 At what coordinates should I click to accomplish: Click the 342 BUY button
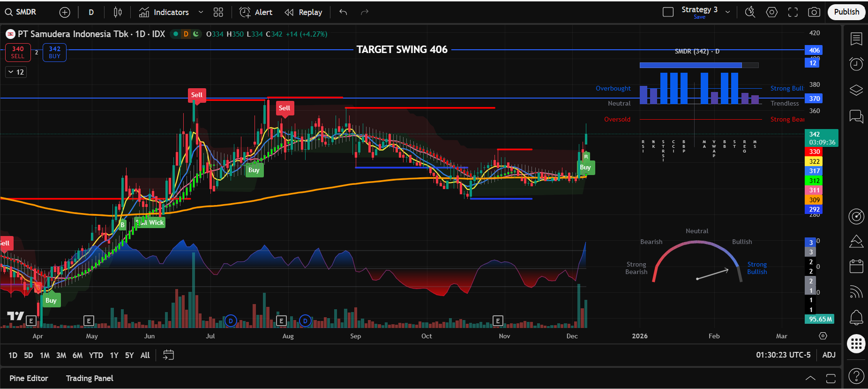(54, 52)
